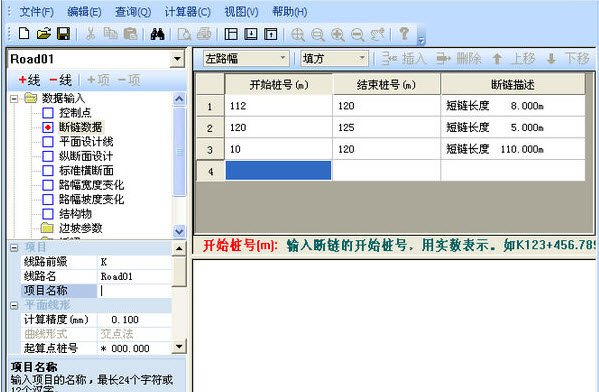Toggle the 平面设计线 checkbox in tree

coord(48,142)
